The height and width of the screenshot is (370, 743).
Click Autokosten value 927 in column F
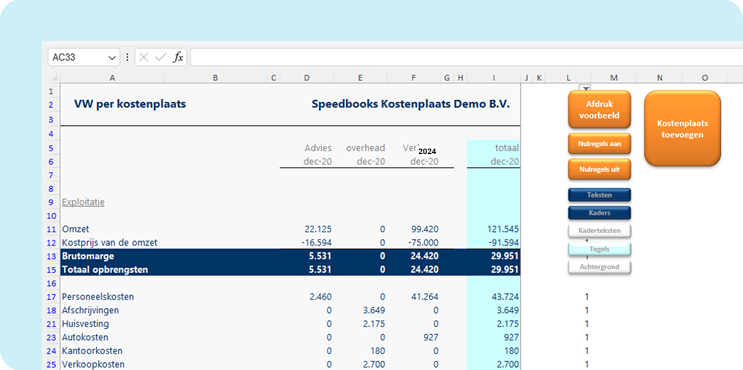point(431,338)
